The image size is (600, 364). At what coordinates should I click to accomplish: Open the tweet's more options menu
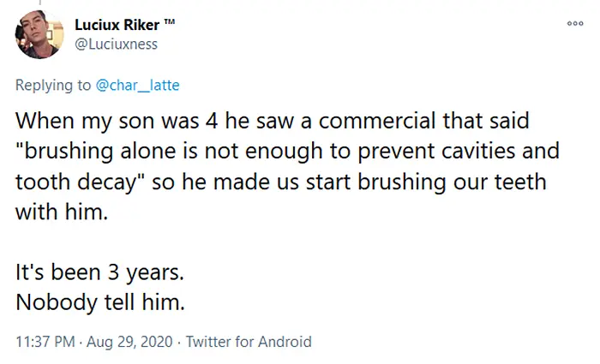click(x=575, y=24)
